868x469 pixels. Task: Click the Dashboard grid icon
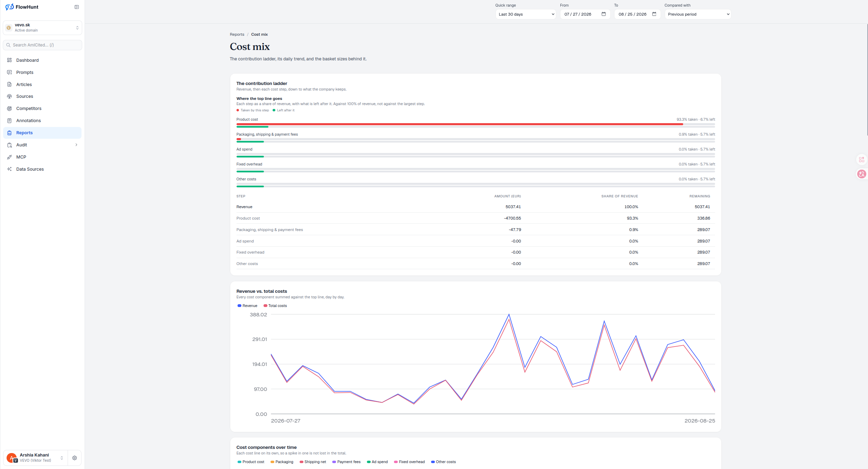(x=9, y=60)
